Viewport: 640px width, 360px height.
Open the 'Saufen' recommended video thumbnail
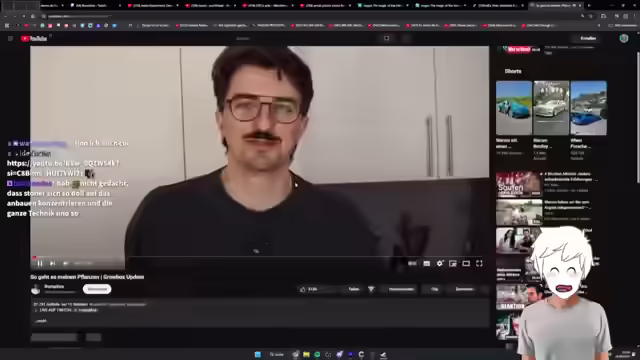[519, 184]
